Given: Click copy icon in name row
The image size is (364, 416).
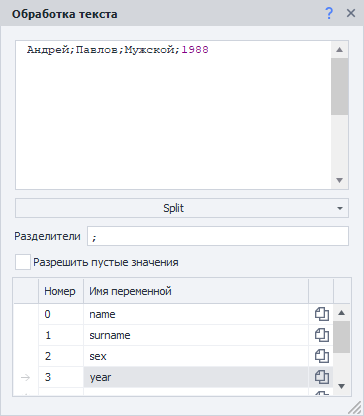Looking at the screenshot, I should 322,314.
